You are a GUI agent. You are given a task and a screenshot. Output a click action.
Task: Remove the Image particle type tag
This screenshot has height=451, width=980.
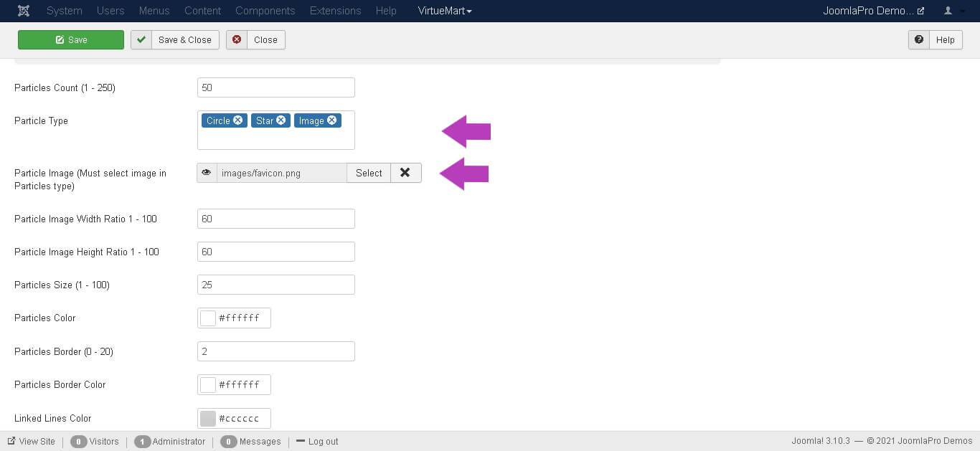[332, 120]
